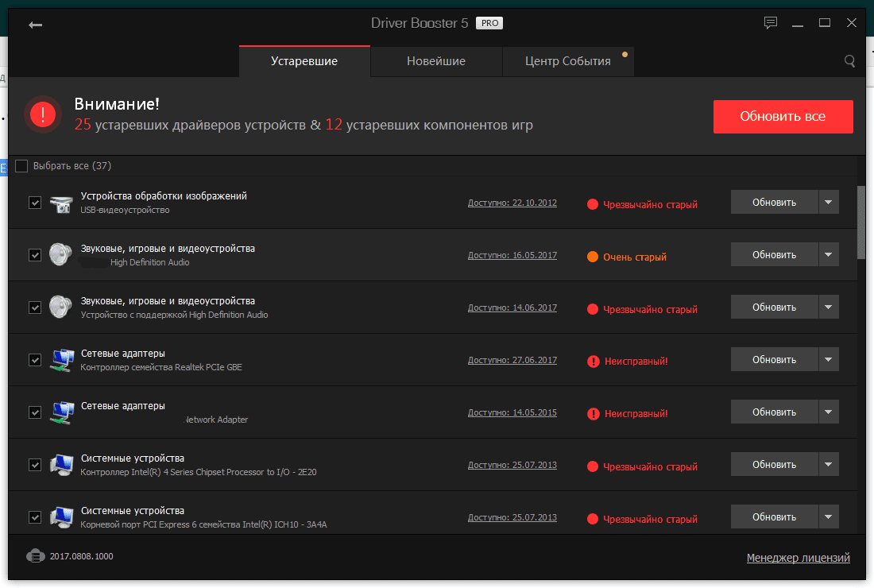Click the red warning alert icon
874x588 pixels.
(x=42, y=115)
